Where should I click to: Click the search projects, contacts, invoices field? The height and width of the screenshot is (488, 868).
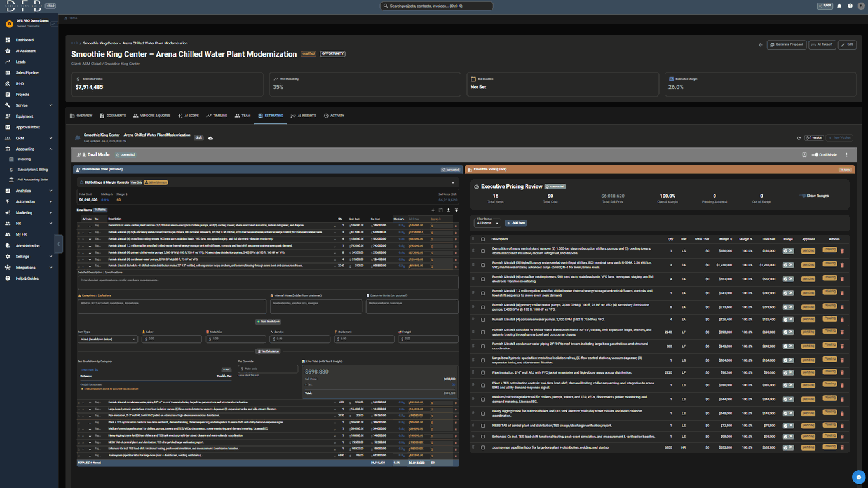pos(437,6)
